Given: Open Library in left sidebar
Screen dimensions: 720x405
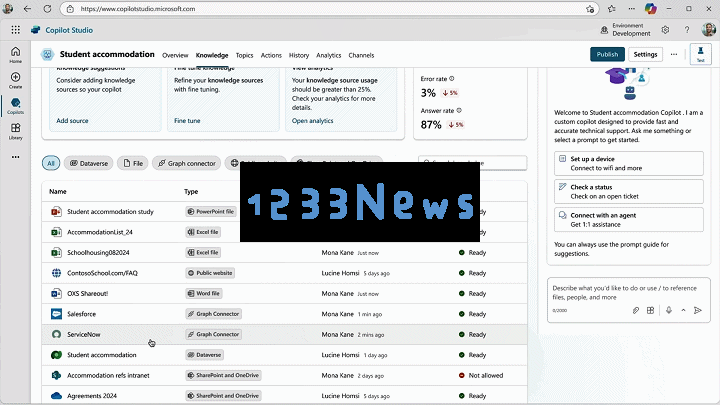Looking at the screenshot, I should pos(16,131).
